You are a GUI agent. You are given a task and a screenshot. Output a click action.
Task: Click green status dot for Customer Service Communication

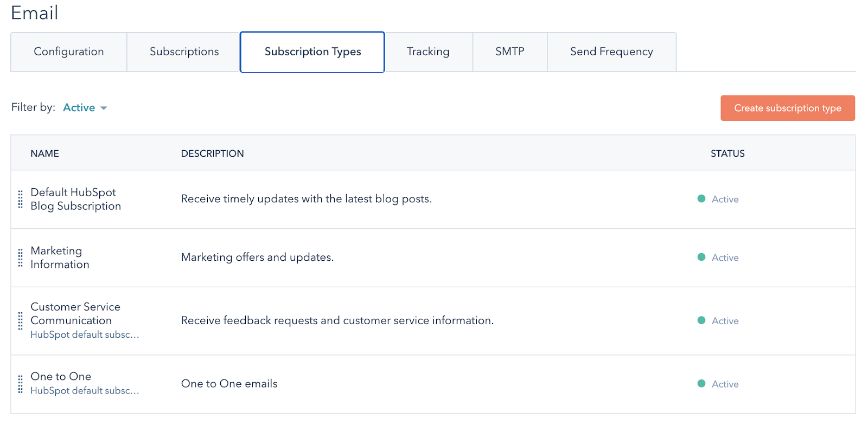(x=701, y=320)
